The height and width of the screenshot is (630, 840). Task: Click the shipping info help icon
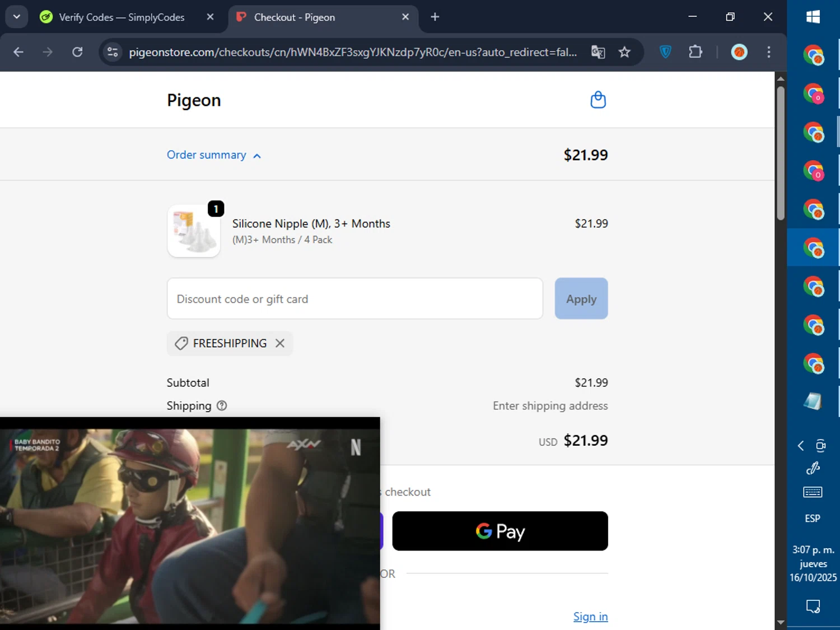[222, 405]
